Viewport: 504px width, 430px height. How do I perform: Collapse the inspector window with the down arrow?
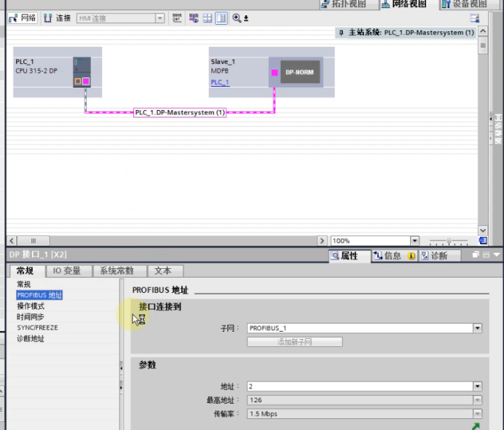[x=497, y=254]
